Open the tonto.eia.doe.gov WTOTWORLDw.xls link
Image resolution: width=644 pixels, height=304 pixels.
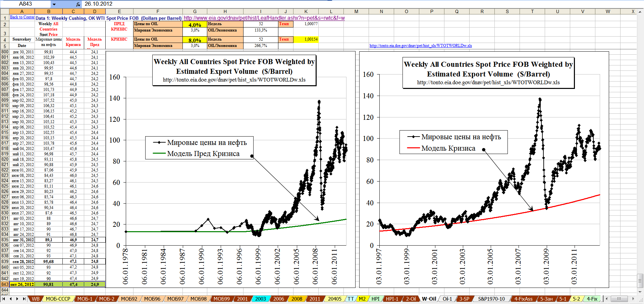[x=421, y=46]
